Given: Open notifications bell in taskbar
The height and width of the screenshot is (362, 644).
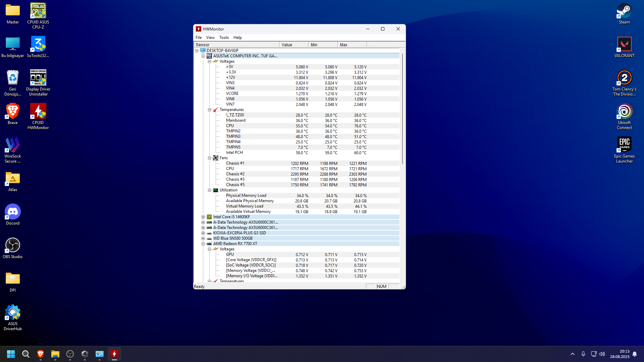Looking at the screenshot, I should pyautogui.click(x=635, y=354).
